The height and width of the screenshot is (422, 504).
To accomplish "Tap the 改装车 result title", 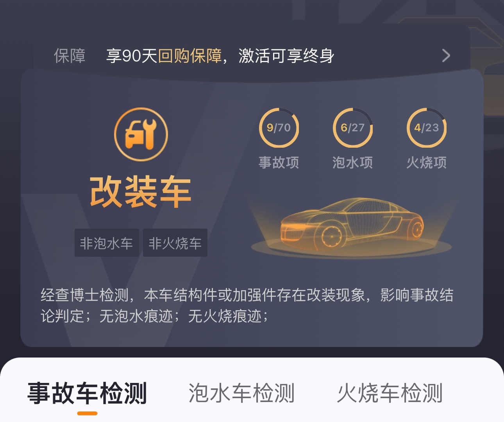I will pyautogui.click(x=141, y=192).
